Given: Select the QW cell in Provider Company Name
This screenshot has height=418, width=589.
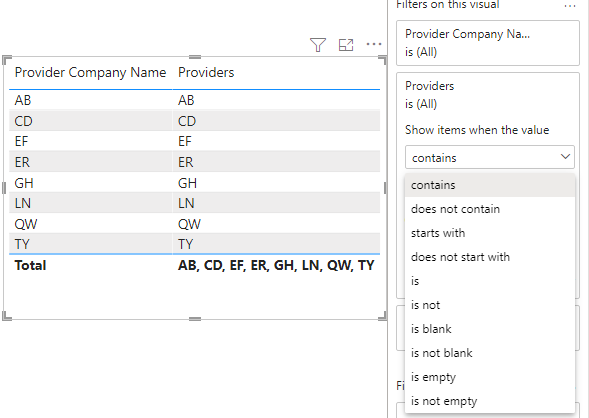Looking at the screenshot, I should [x=90, y=224].
